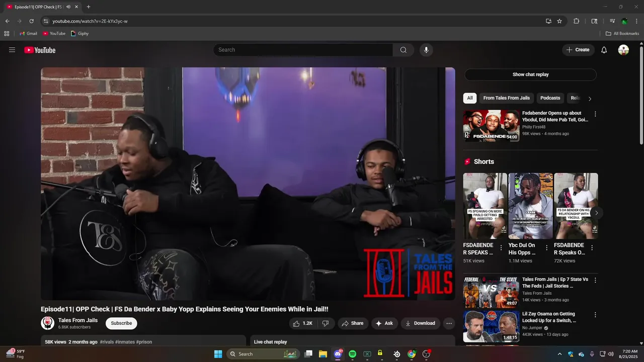
Task: Open Giphy bookmark
Action: (80, 34)
